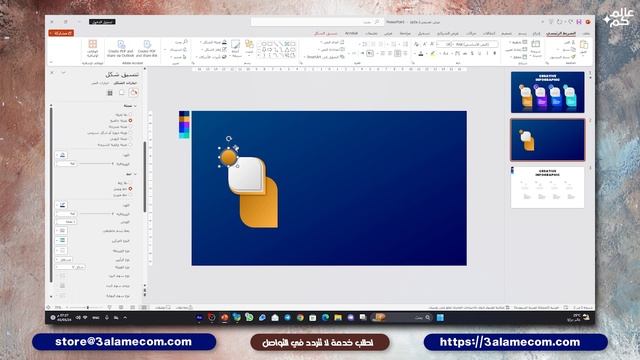Open Chrome icon in Windows taskbar
Viewport: 640px width, 360px height.
point(300,318)
